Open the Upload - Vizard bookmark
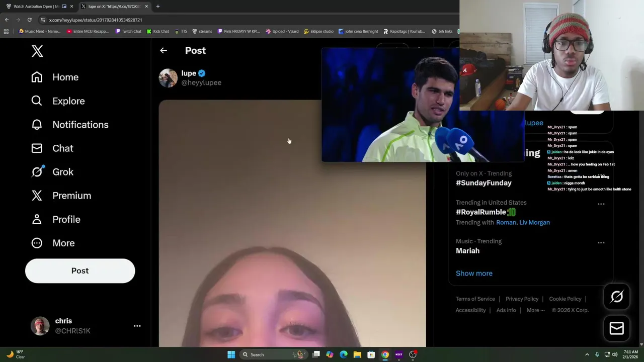The image size is (644, 362). click(282, 31)
